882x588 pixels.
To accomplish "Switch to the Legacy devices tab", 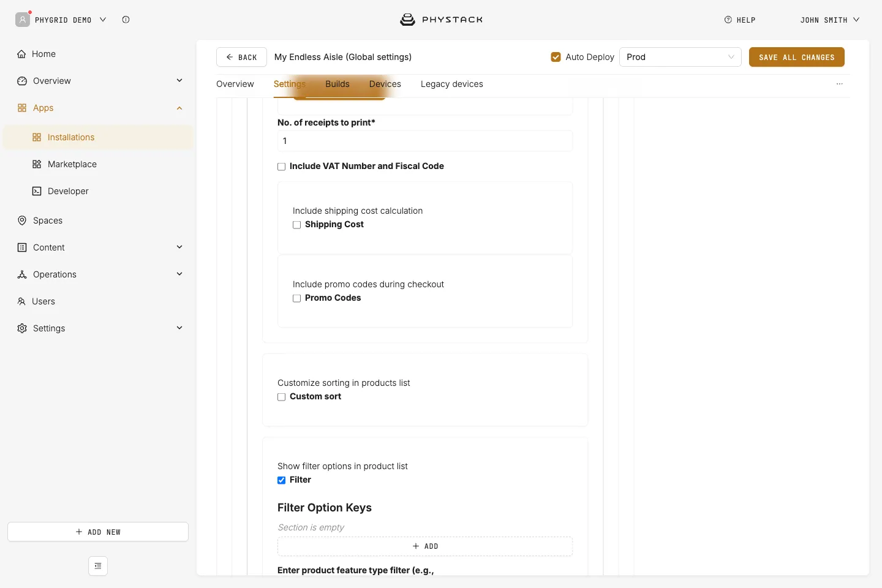I will [452, 84].
